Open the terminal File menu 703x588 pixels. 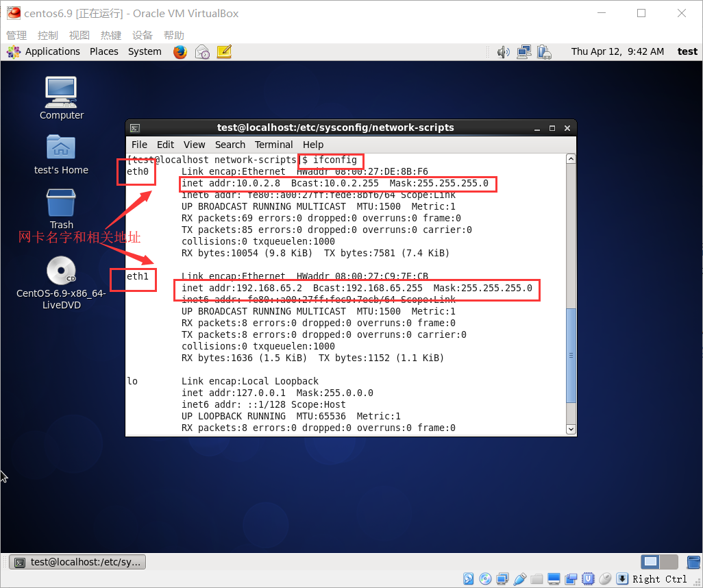(139, 145)
